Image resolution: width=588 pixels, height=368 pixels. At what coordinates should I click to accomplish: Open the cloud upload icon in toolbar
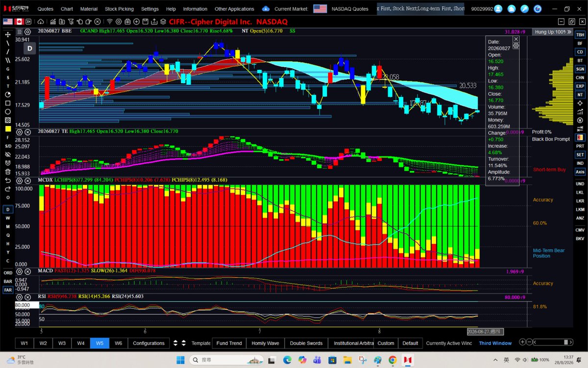pyautogui.click(x=40, y=22)
